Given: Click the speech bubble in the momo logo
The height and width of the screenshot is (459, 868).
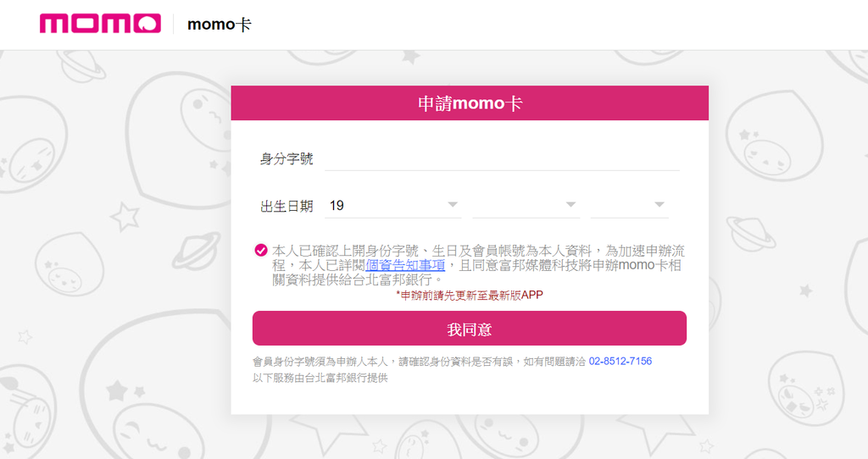Looking at the screenshot, I should [x=147, y=24].
